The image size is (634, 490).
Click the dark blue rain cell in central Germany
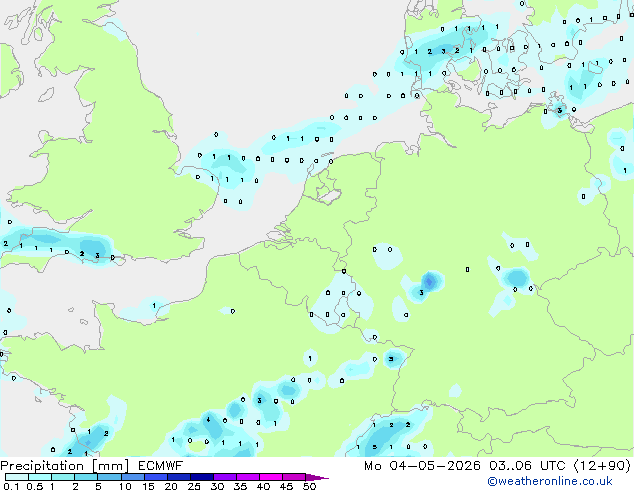[x=429, y=281]
